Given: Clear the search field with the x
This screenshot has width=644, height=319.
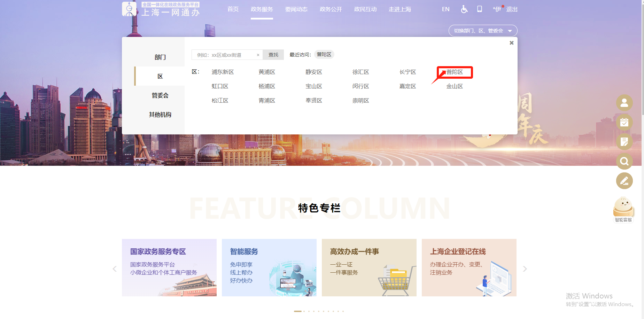Looking at the screenshot, I should (258, 55).
